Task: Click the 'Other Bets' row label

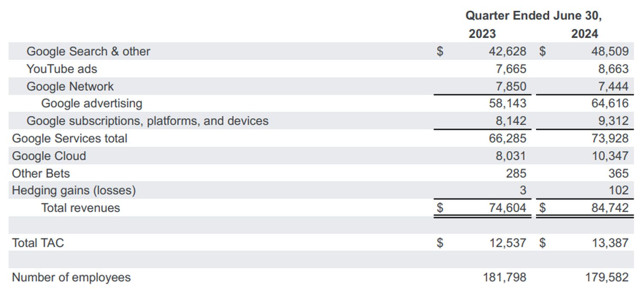Action: click(x=41, y=174)
